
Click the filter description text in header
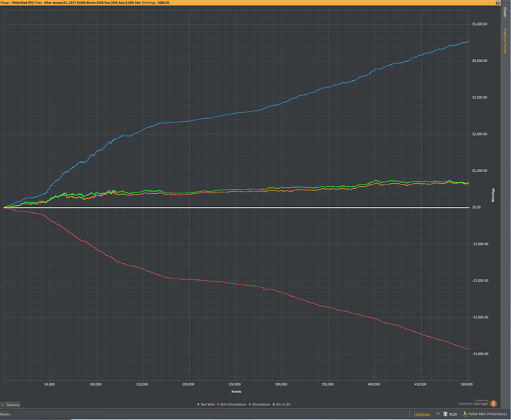point(91,3)
